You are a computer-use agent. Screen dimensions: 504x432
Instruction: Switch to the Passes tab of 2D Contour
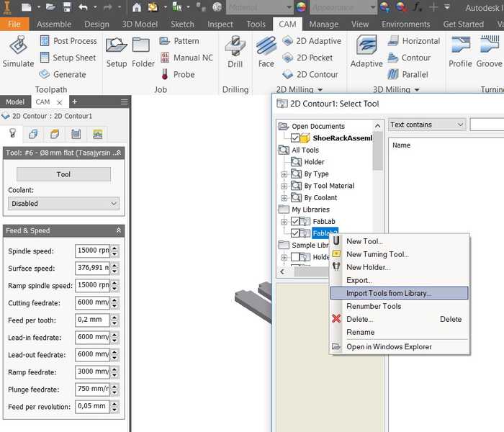click(x=76, y=133)
